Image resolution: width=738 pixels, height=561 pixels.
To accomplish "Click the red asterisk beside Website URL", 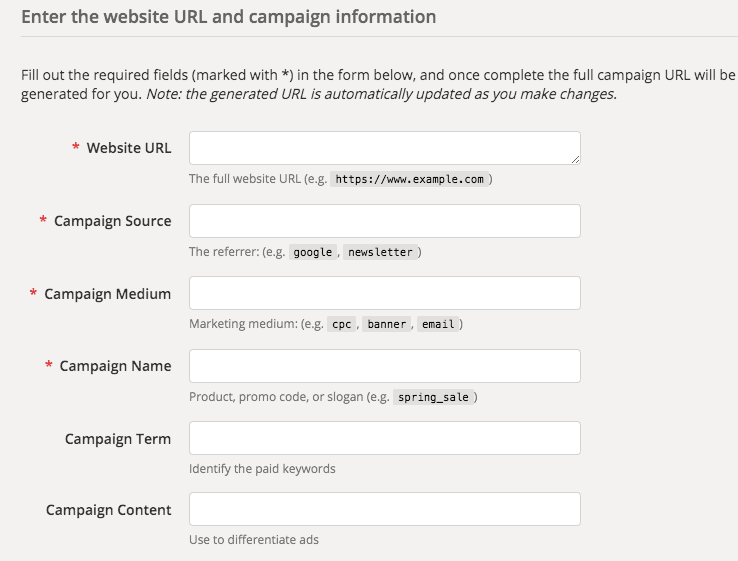I will (x=76, y=148).
